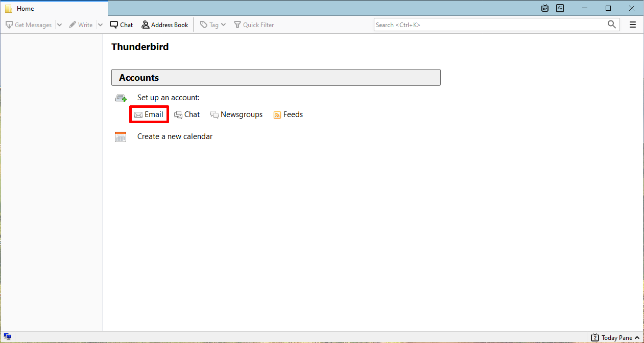Click the 'Set up an account:' text
Screen dimensions: 644x343
pos(168,98)
